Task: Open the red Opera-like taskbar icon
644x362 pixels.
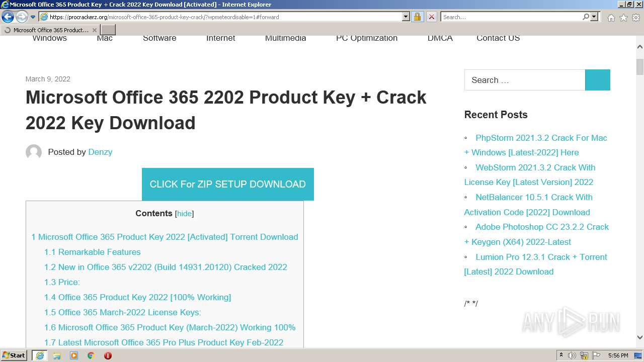Action: [x=108, y=355]
